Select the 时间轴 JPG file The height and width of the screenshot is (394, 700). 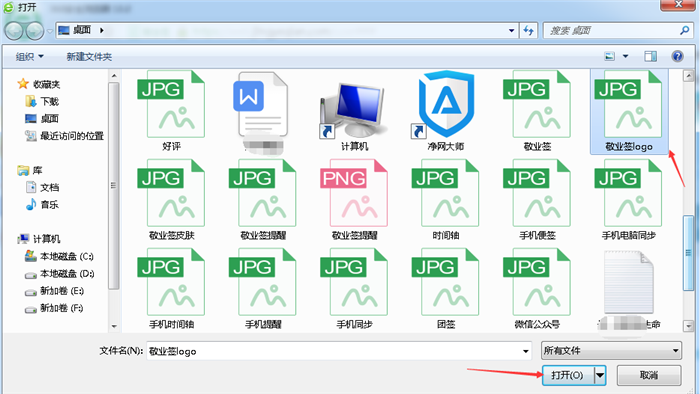pos(446,199)
